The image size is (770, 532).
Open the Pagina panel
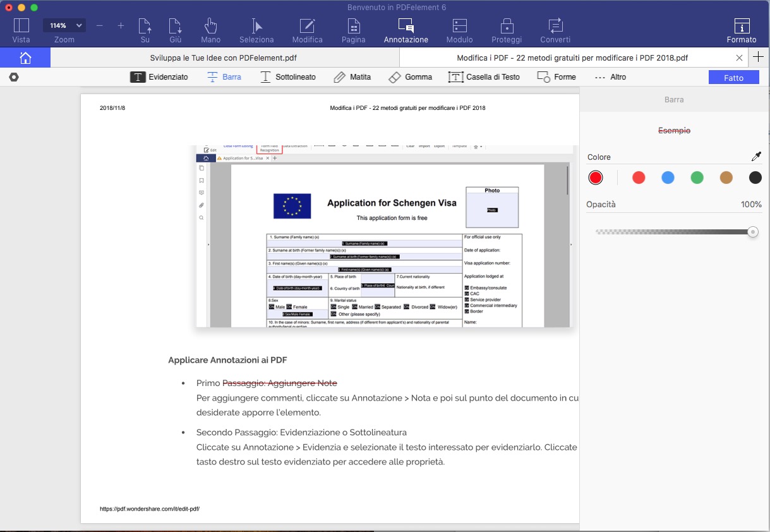pyautogui.click(x=353, y=30)
